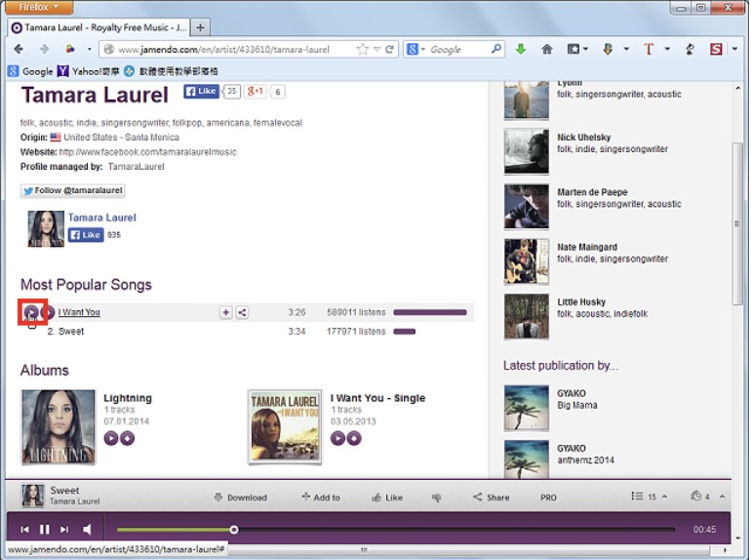The image size is (751, 560).
Task: Click the red T toolbar extension icon
Action: point(649,49)
